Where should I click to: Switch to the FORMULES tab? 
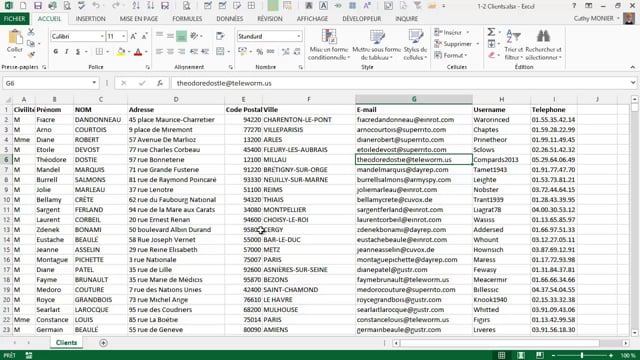(x=187, y=19)
